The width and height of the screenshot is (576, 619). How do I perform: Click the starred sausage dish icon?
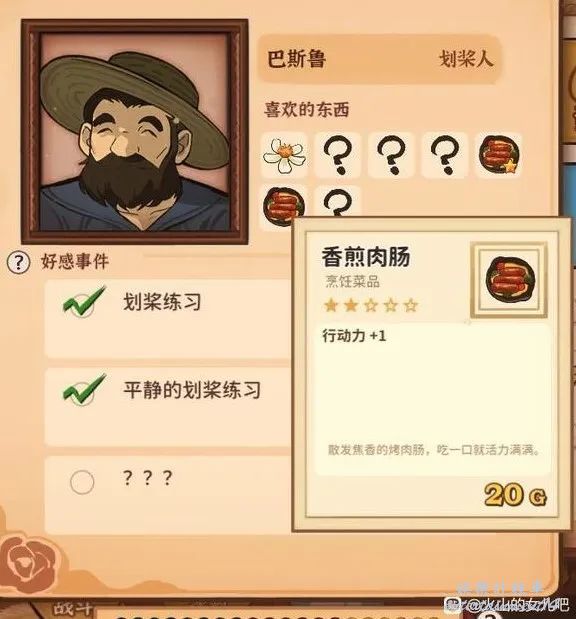(499, 154)
